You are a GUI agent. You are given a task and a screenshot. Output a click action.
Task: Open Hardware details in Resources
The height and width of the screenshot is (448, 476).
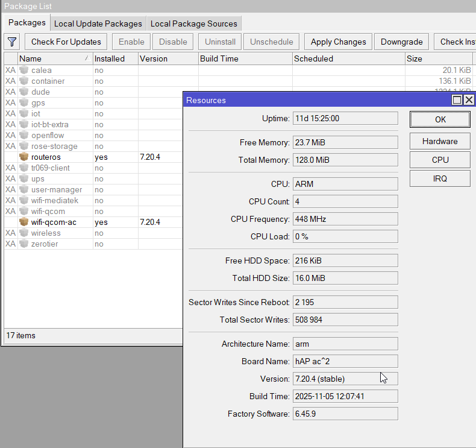coord(440,141)
